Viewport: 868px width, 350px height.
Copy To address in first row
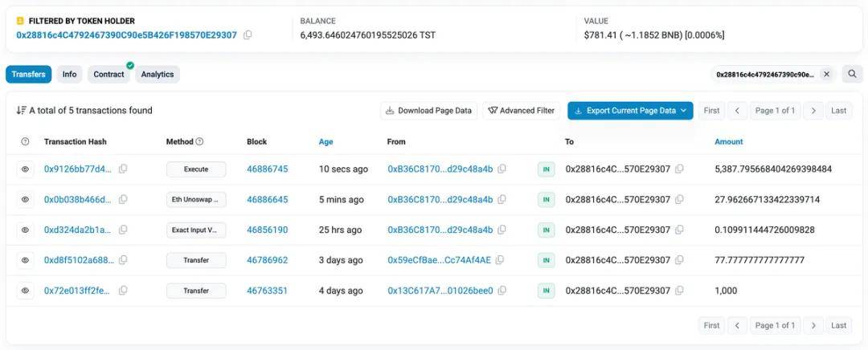[679, 169]
